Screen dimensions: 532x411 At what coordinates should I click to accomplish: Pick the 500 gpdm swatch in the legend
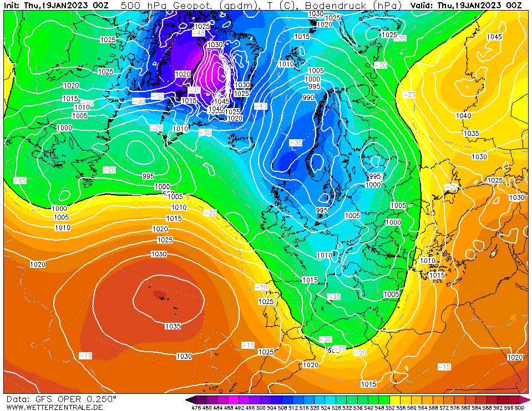click(266, 400)
